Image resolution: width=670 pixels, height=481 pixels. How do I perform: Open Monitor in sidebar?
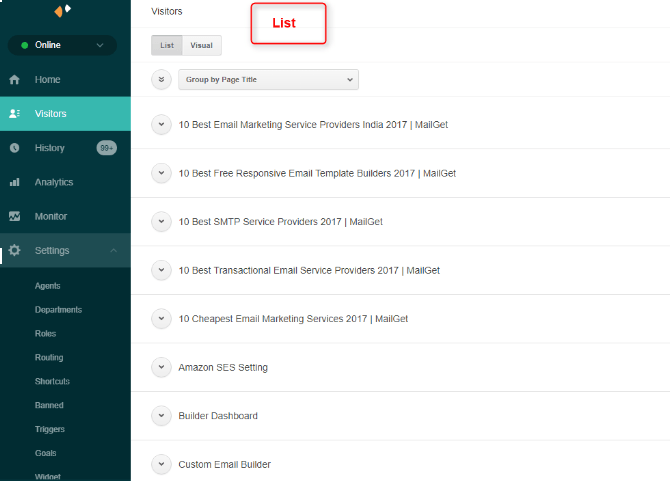[x=51, y=216]
